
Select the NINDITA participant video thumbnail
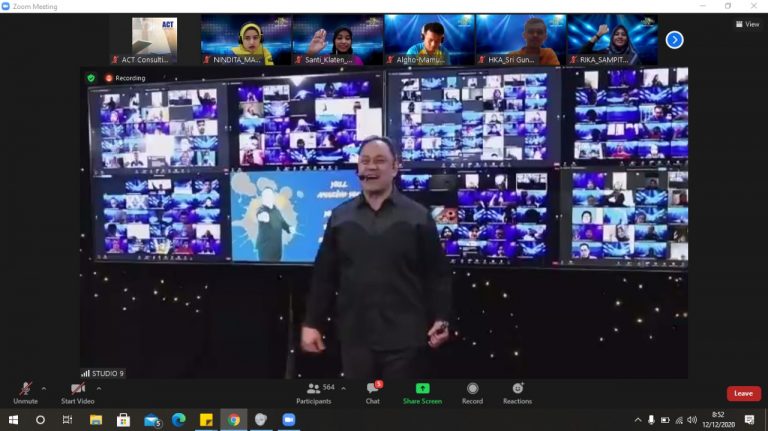pos(246,40)
